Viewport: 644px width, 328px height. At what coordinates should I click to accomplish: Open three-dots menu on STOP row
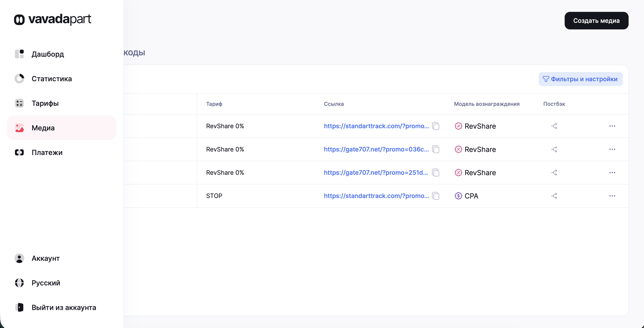[x=612, y=196]
